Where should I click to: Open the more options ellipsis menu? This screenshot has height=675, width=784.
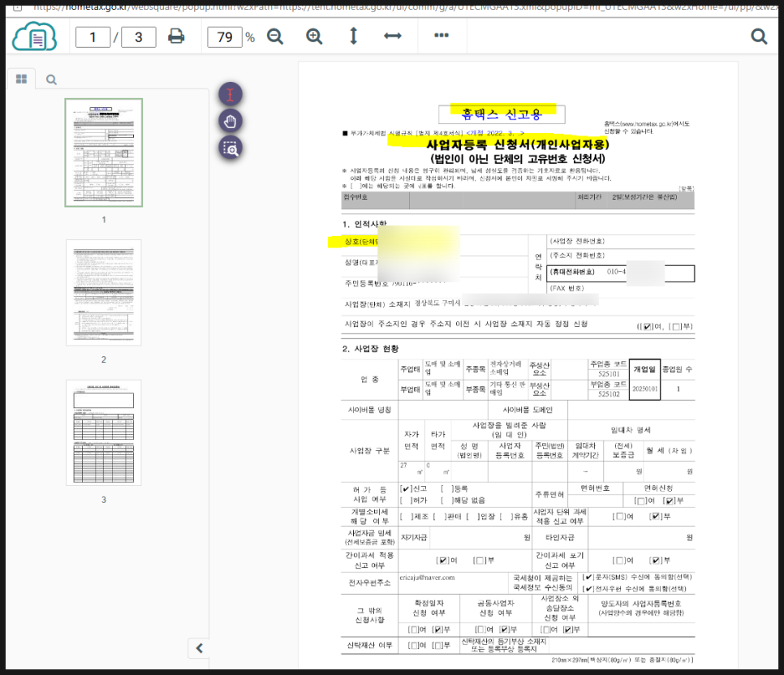click(442, 36)
